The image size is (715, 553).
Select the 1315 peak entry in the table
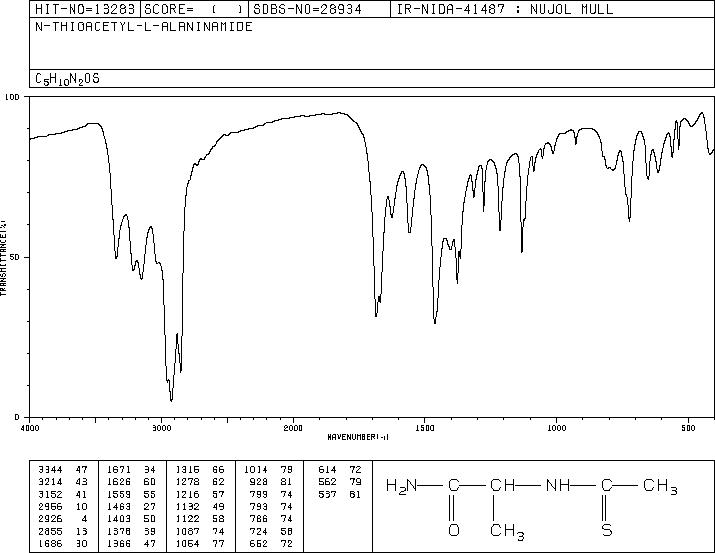(x=190, y=468)
